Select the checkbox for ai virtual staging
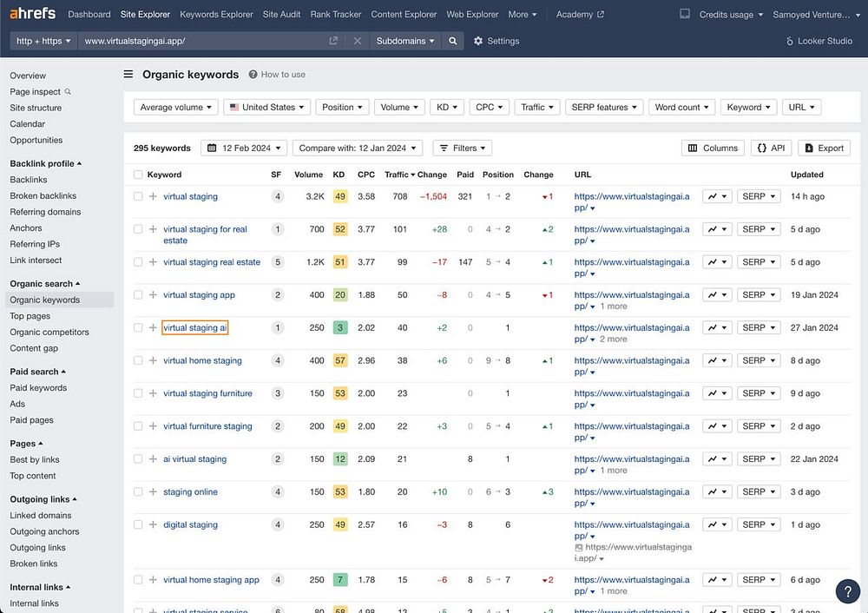The height and width of the screenshot is (613, 868). coord(138,459)
